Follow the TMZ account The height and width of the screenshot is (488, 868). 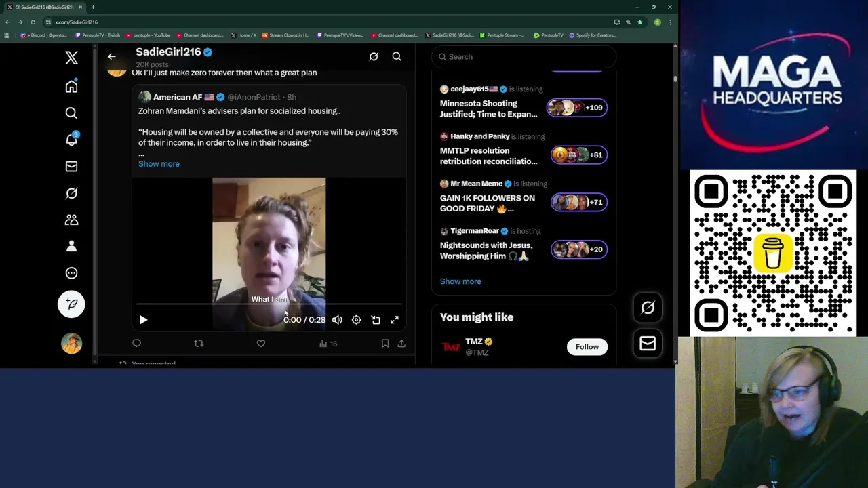click(x=587, y=347)
